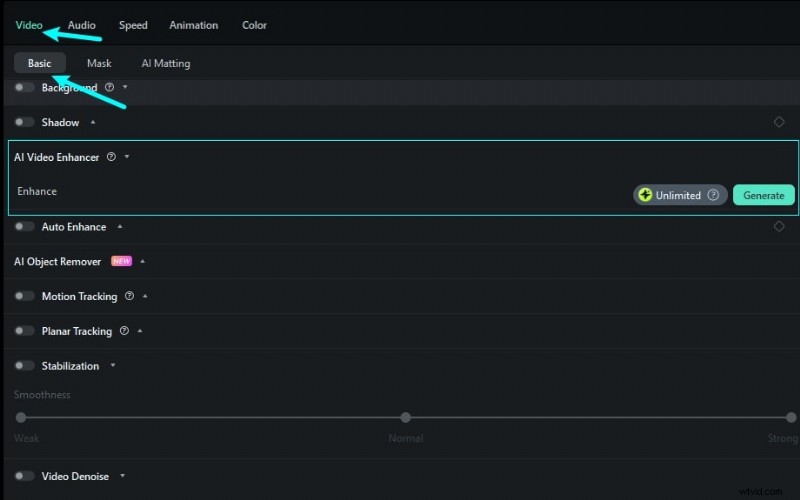
Task: Click the help icon beside AI Video Enhancer
Action: coord(111,157)
